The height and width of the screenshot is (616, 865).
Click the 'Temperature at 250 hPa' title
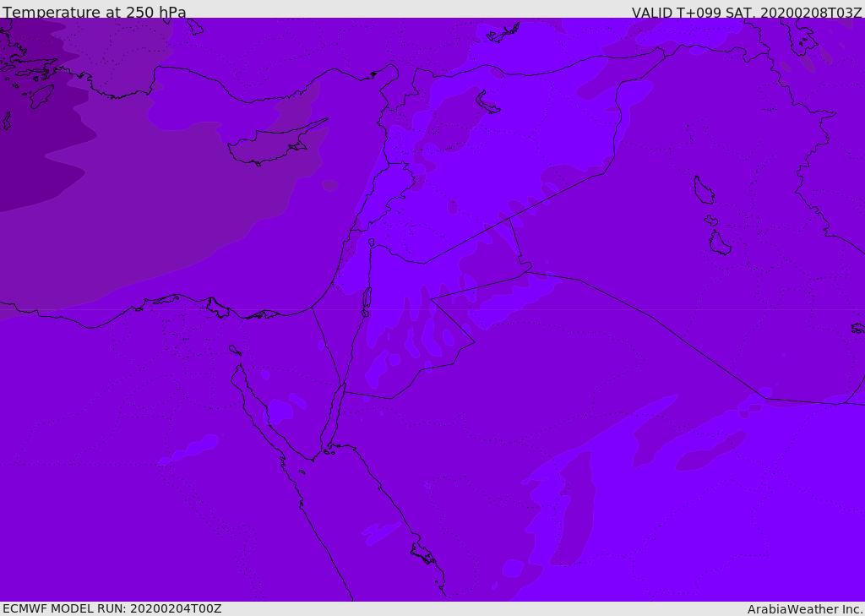95,12
